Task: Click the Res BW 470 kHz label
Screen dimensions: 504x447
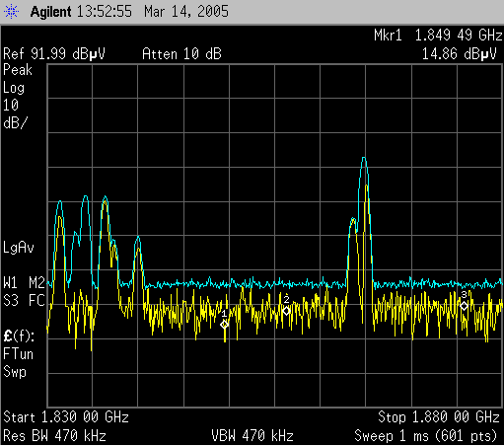Action: pyautogui.click(x=54, y=436)
